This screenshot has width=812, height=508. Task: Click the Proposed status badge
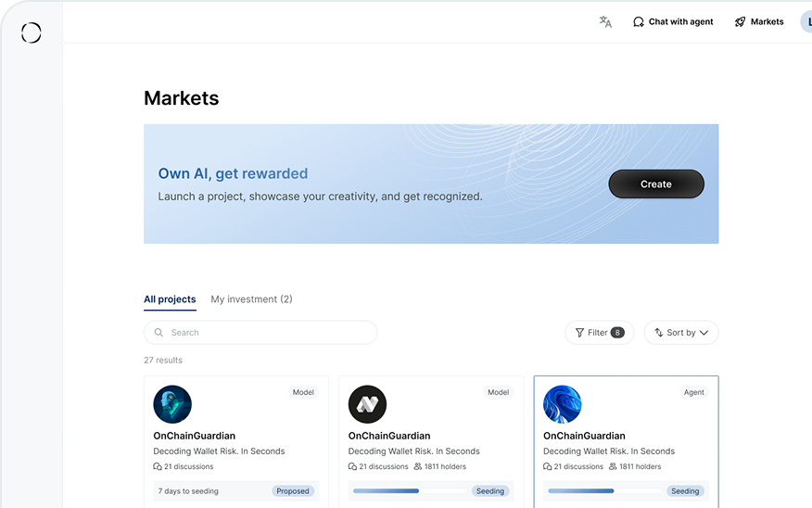[x=293, y=491]
